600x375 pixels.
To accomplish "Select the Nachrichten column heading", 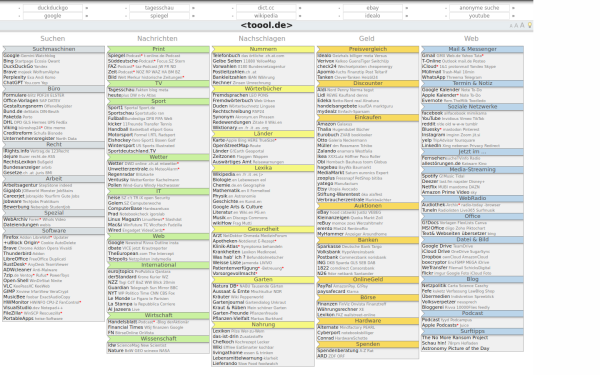I will [157, 38].
